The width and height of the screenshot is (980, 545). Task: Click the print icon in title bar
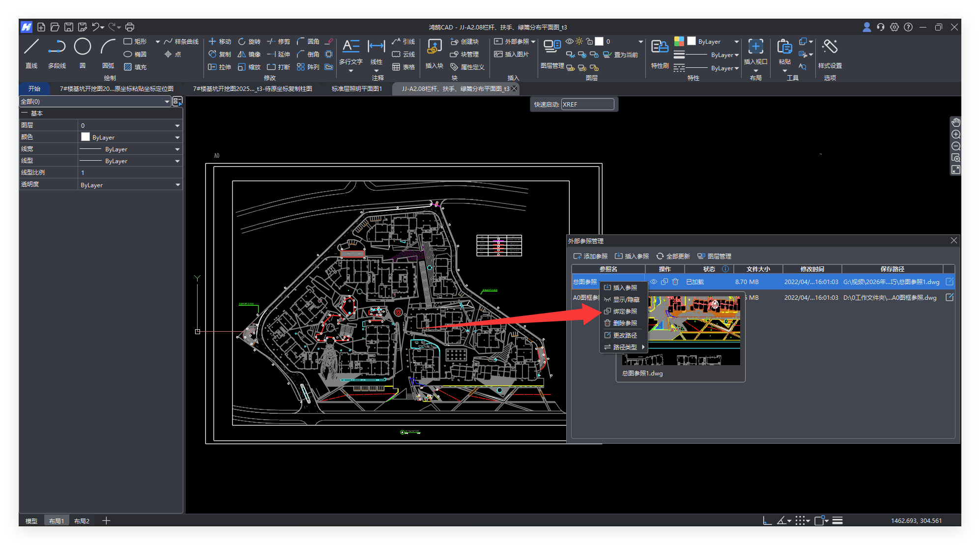[130, 27]
